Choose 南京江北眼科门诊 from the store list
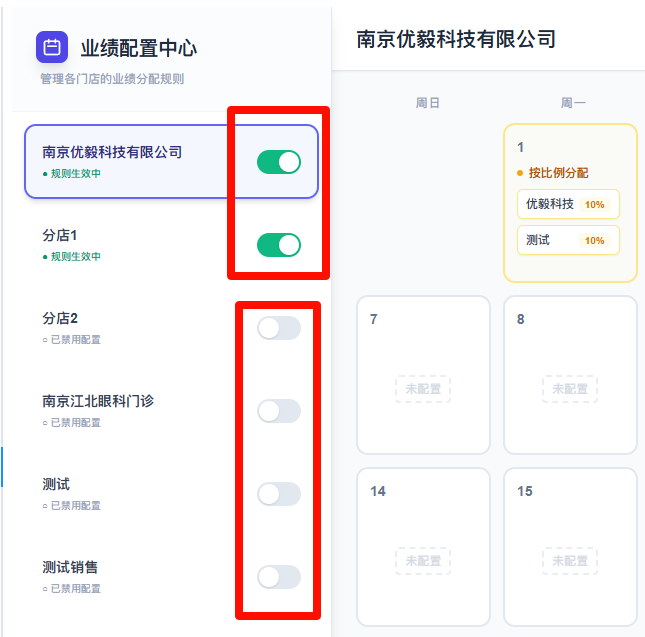The width and height of the screenshot is (645, 637). [98, 402]
